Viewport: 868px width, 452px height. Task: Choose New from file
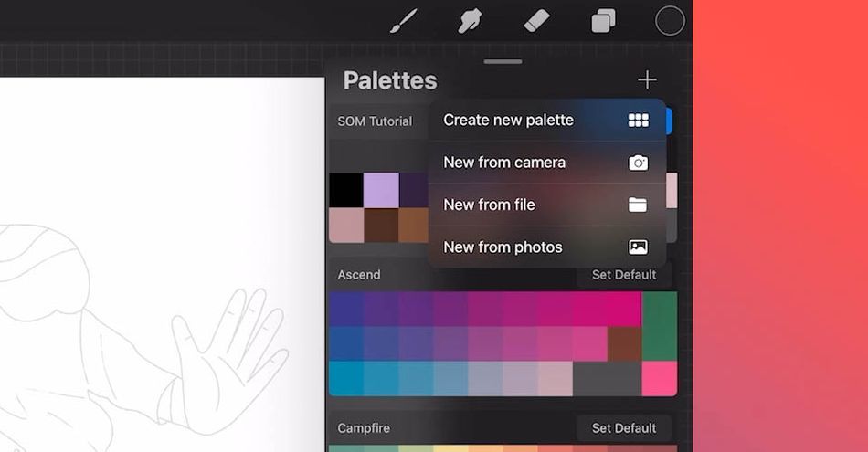click(547, 205)
